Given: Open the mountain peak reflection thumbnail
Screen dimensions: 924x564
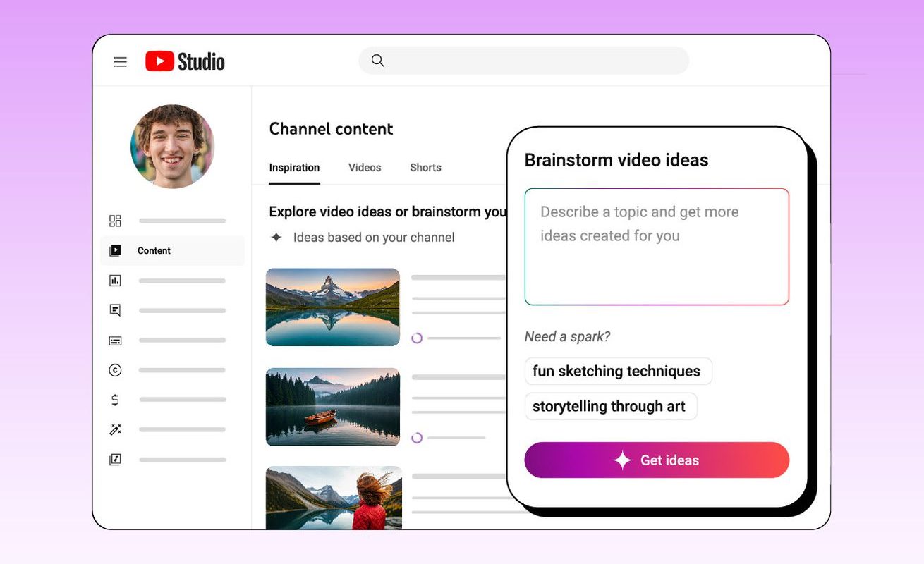Looking at the screenshot, I should 333,307.
